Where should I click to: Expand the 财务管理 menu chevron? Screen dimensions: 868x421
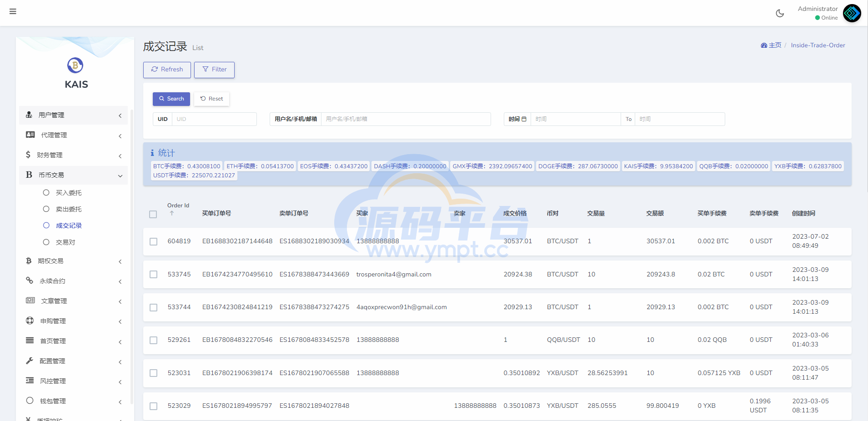(120, 156)
